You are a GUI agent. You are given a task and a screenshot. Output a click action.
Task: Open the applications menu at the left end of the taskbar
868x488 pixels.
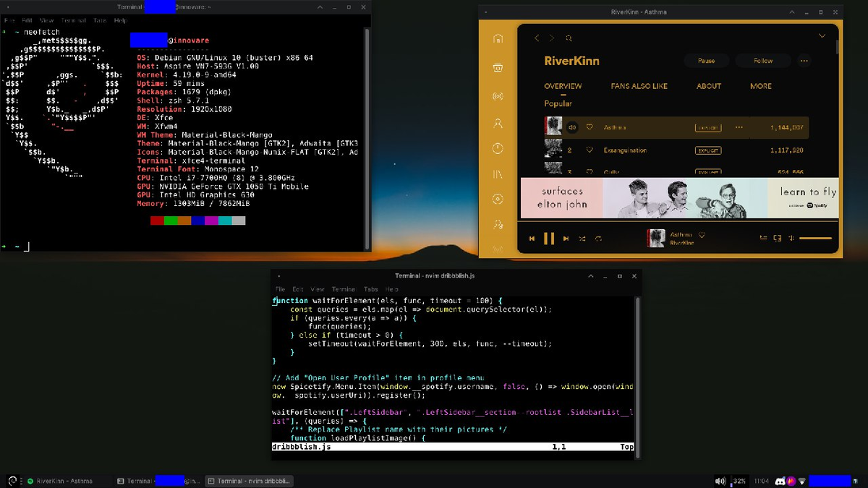(x=12, y=481)
